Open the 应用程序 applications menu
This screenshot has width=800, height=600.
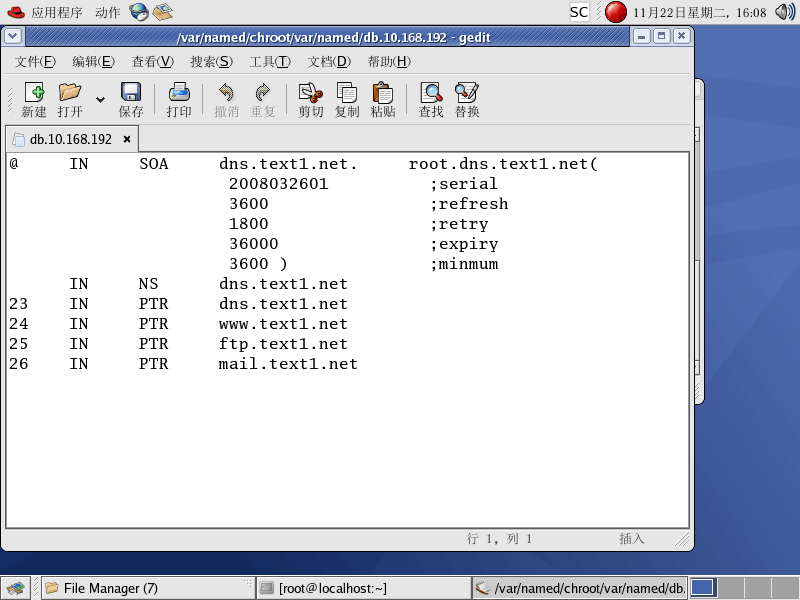click(x=56, y=12)
